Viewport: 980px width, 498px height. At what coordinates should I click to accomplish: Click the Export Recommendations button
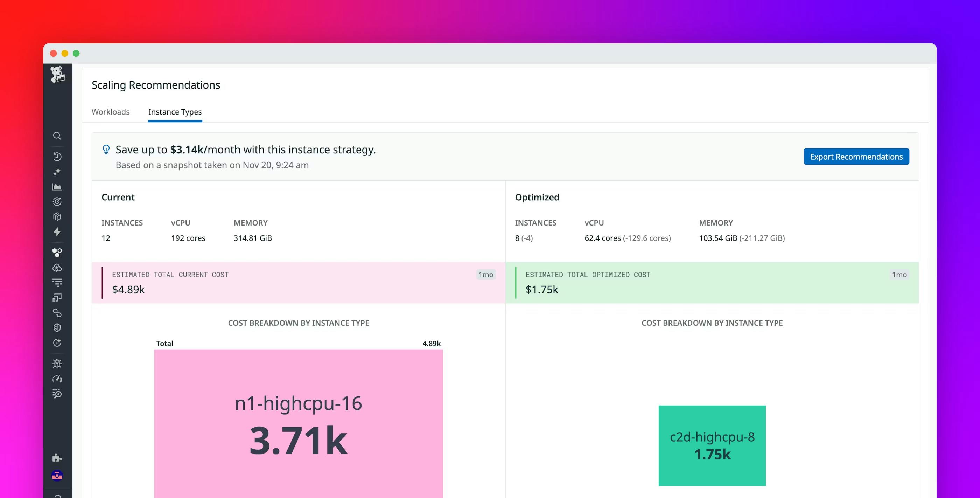click(856, 157)
